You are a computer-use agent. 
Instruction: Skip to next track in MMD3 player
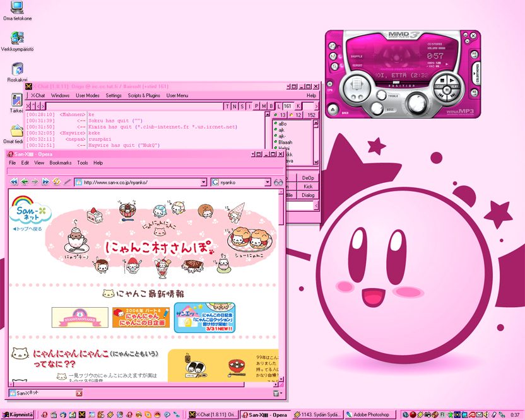[x=453, y=95]
